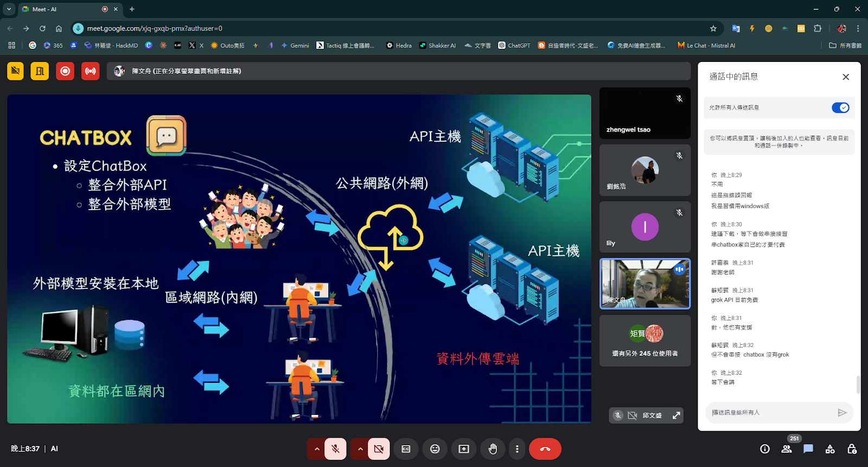868x467 pixels.
Task: Bookmark this page star icon
Action: pos(713,28)
